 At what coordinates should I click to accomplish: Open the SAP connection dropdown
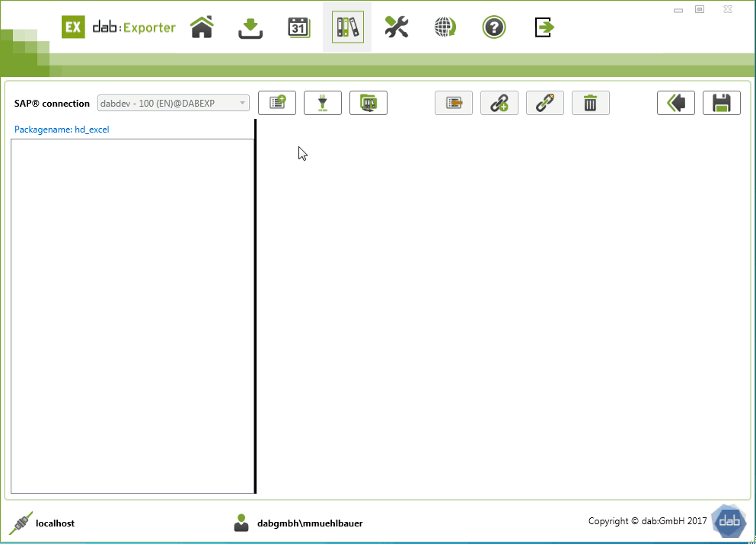pos(174,103)
